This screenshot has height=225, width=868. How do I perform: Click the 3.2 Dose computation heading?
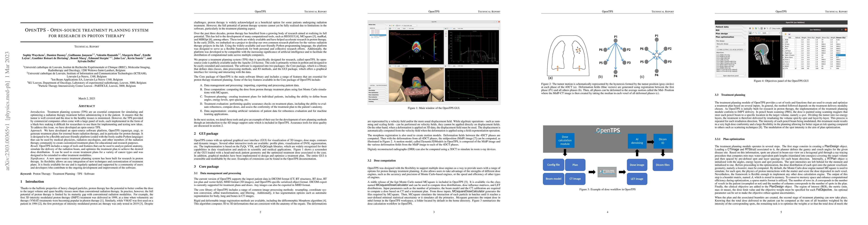(x=382, y=160)
